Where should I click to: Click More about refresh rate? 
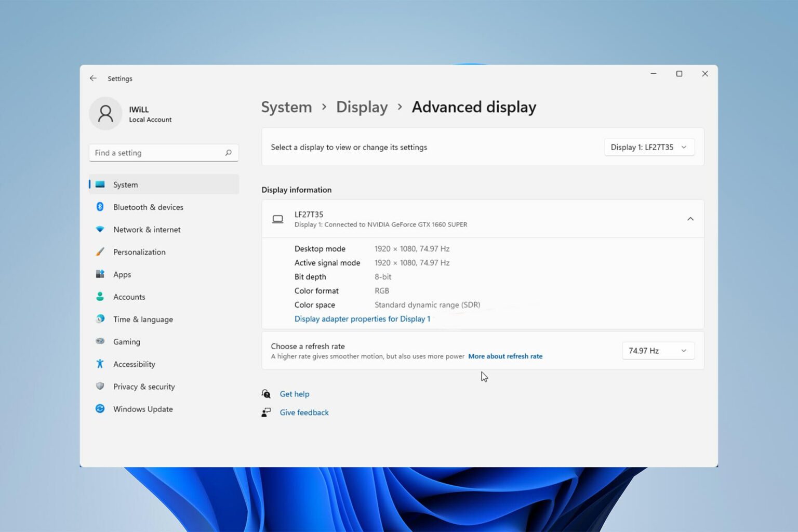click(505, 356)
